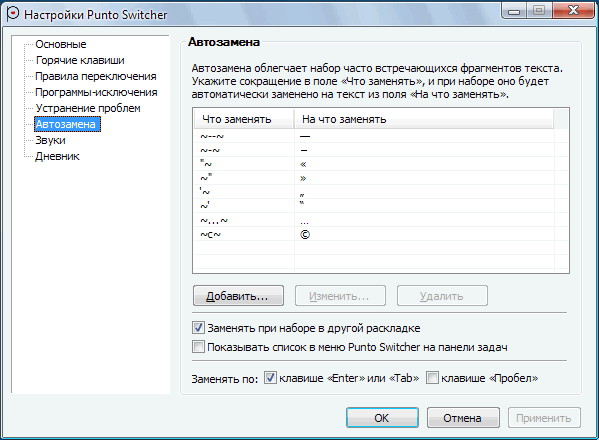Select the ~...~ autocorrect row

(x=373, y=220)
